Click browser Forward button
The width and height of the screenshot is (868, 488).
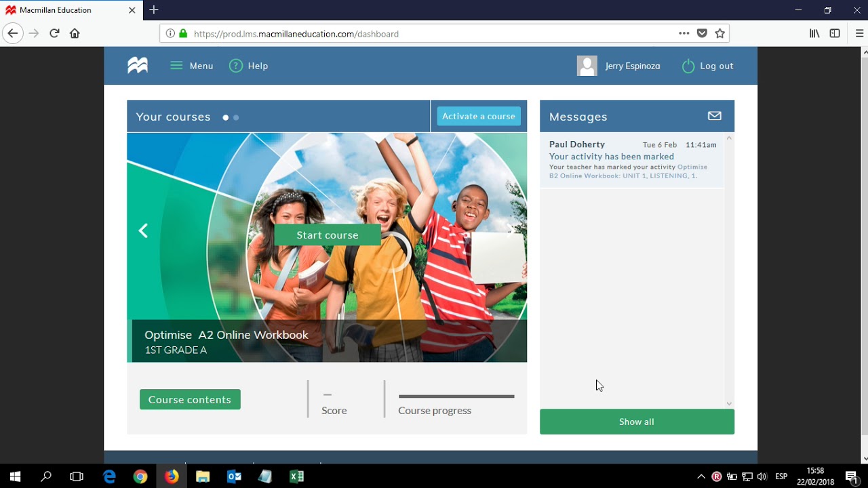(x=34, y=33)
